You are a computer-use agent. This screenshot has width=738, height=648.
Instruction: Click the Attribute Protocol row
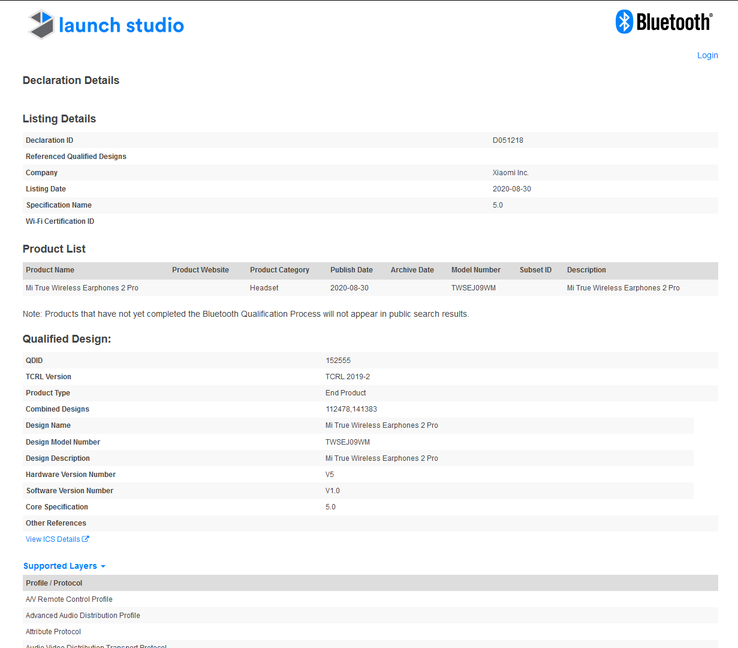pos(54,631)
